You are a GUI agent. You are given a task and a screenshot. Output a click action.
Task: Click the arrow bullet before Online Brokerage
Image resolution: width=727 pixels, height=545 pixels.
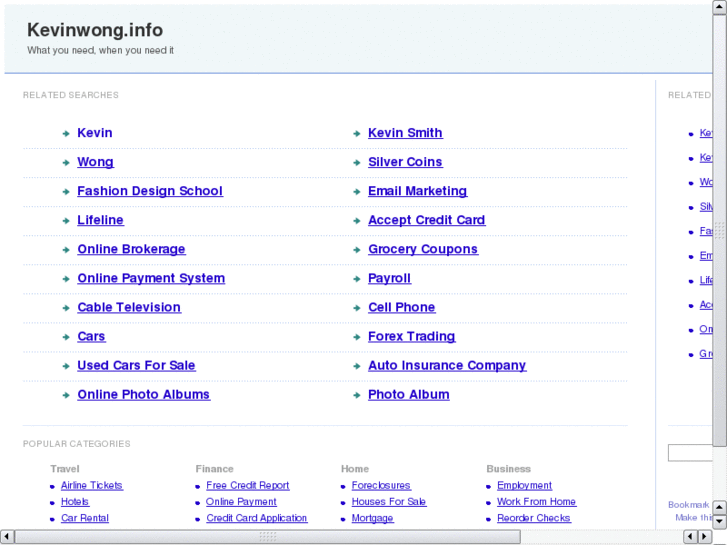pos(66,250)
